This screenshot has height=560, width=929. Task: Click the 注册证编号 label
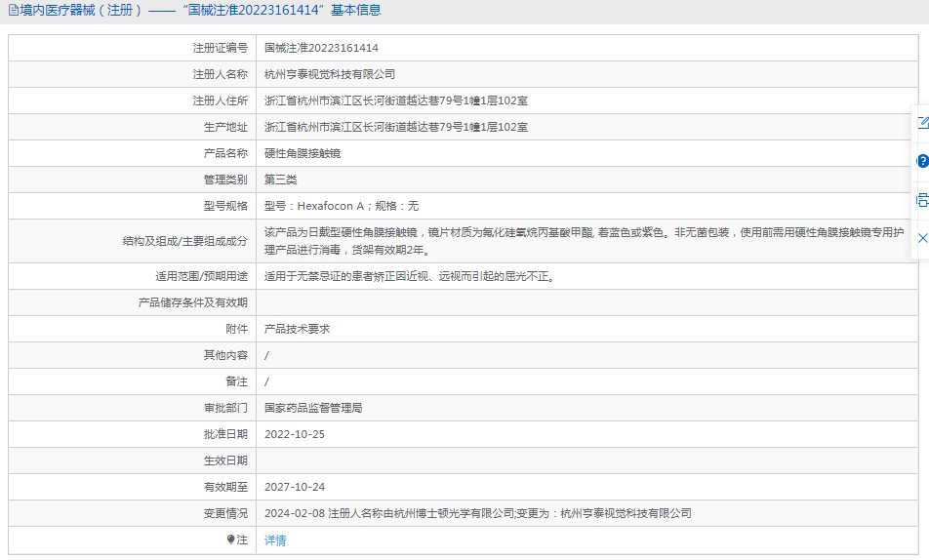coord(221,48)
